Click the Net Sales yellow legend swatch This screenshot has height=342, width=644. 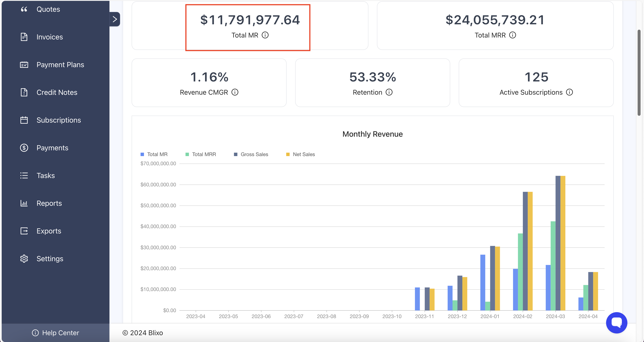[288, 155]
